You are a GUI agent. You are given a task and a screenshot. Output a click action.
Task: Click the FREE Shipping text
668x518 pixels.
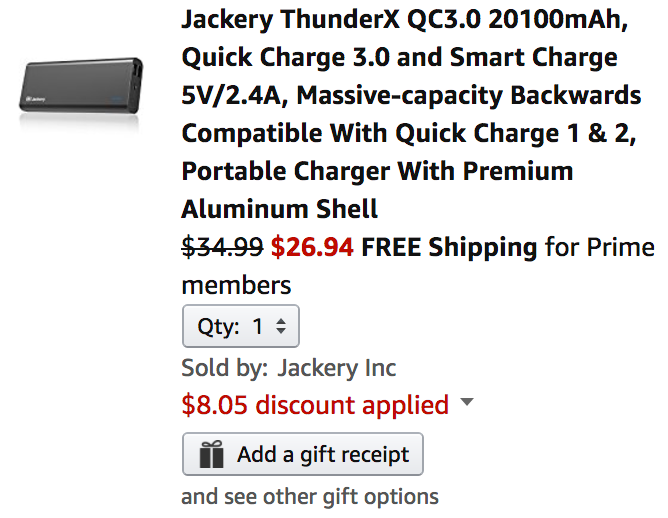click(449, 247)
